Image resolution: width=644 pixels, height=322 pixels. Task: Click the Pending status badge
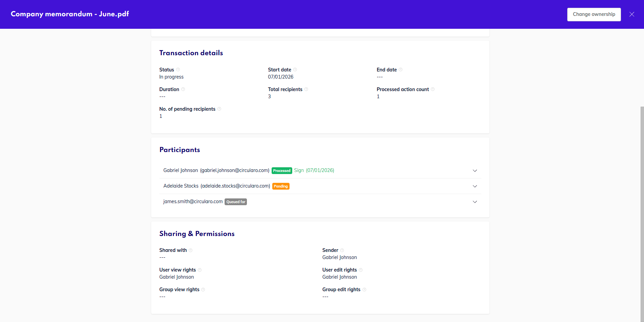tap(281, 186)
